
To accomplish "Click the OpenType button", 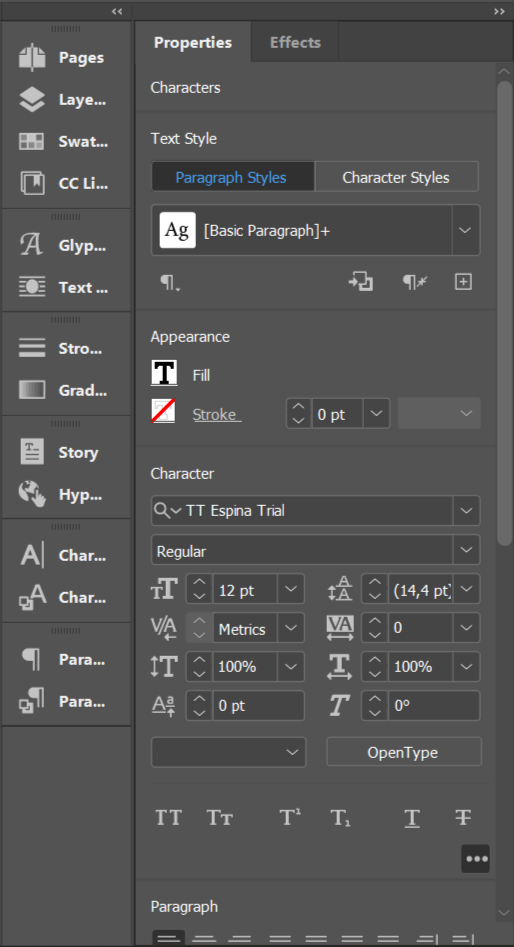I will (x=403, y=753).
